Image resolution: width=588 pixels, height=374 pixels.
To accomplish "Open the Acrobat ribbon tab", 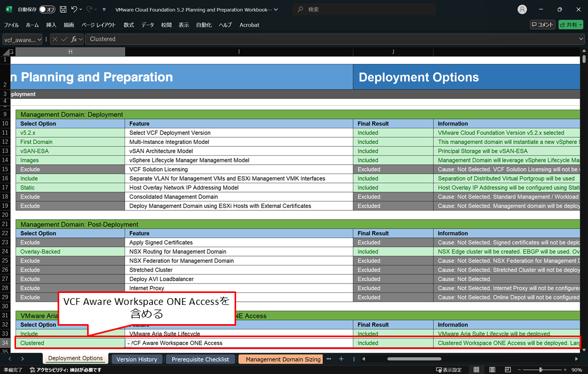I will [x=250, y=25].
